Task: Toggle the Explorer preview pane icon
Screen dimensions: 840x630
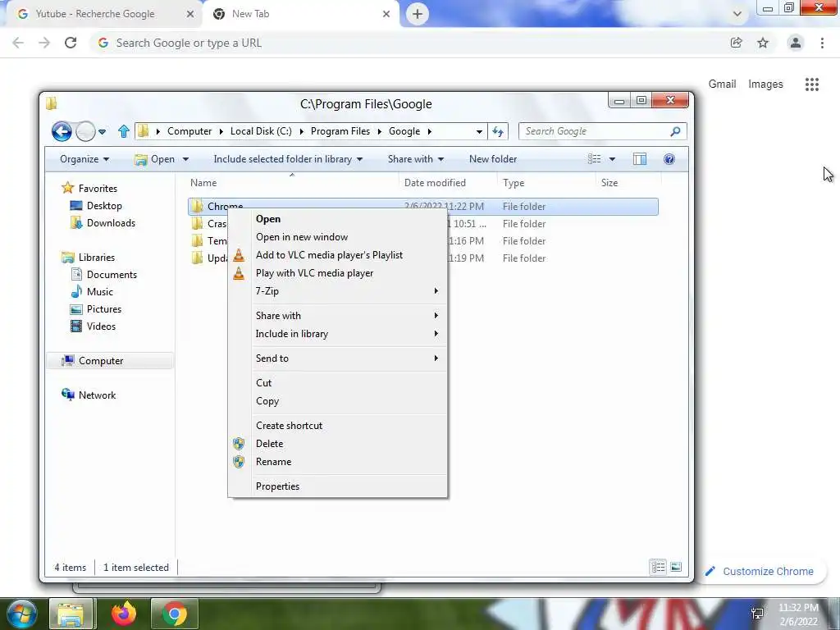Action: 640,159
